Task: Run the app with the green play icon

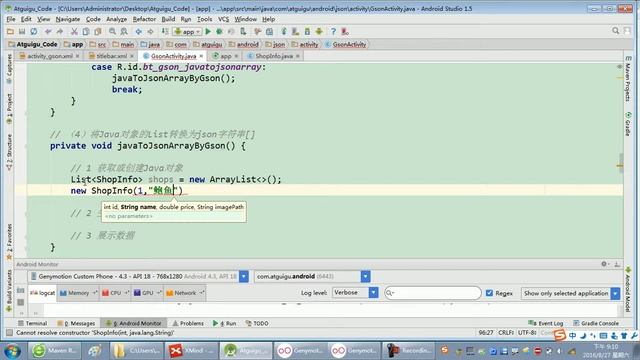Action: [208, 31]
